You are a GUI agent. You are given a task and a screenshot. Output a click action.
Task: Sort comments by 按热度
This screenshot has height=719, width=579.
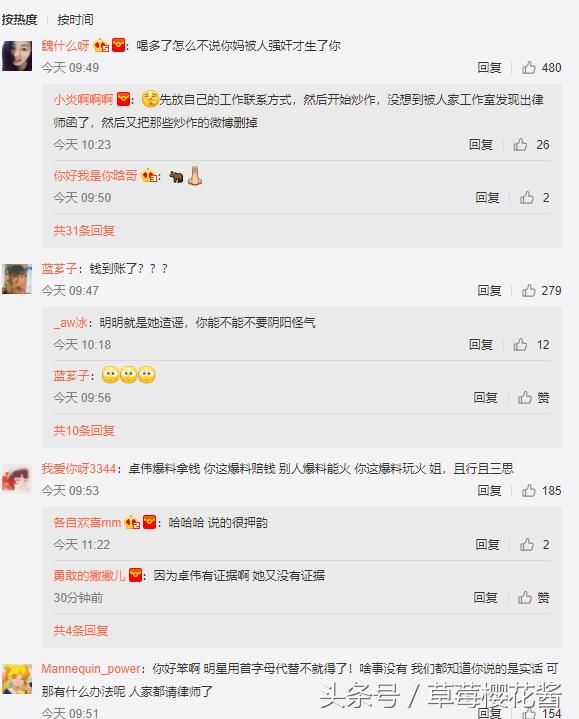coord(19,20)
